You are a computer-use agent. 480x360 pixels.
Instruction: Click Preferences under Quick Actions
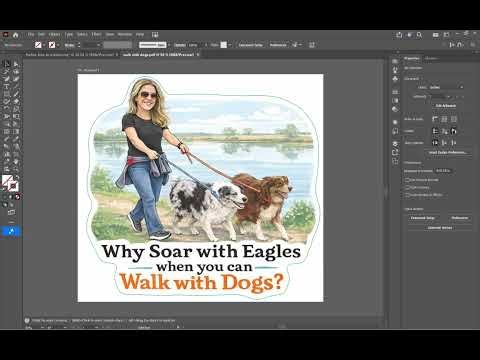(x=460, y=218)
